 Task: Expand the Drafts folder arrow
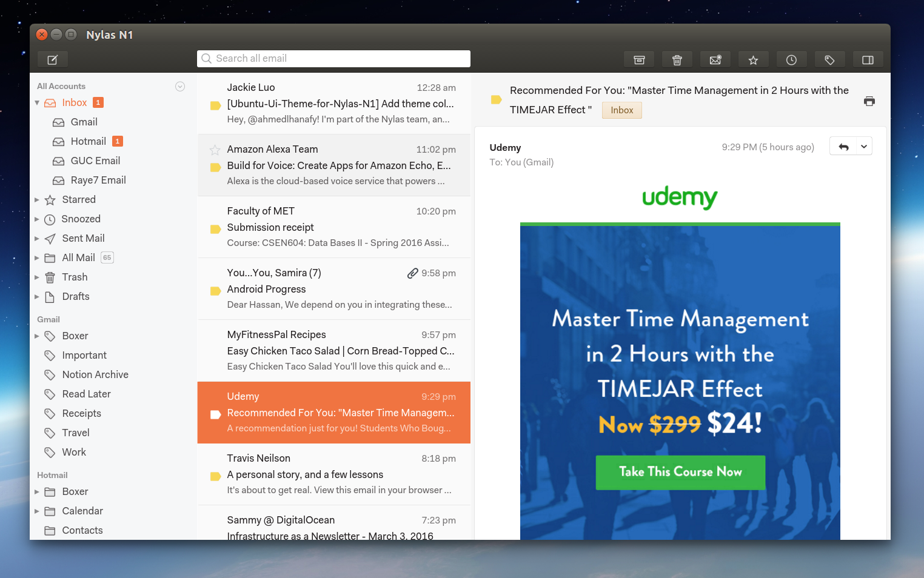pos(37,297)
